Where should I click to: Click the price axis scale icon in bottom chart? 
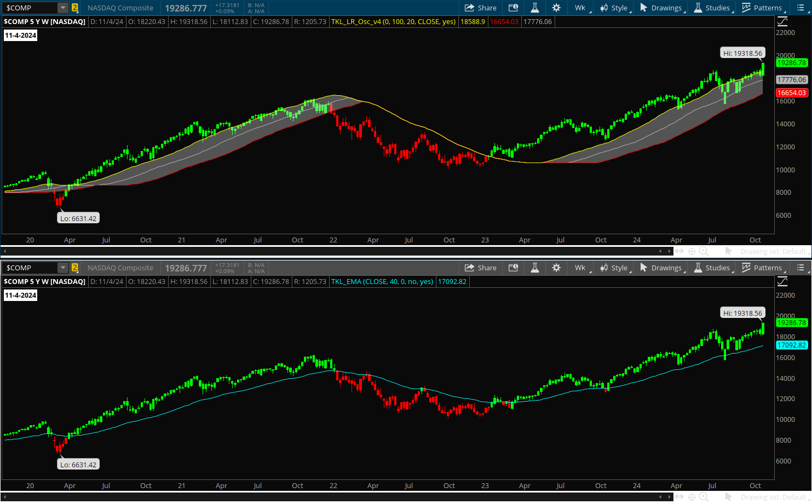[x=782, y=281]
